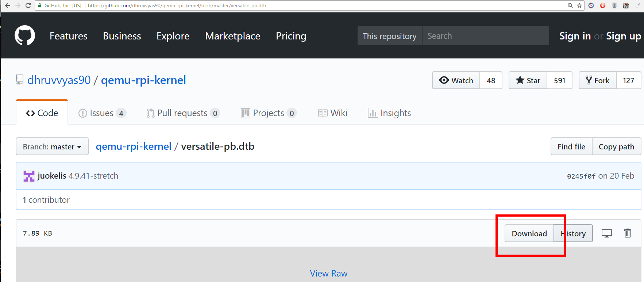This screenshot has height=282, width=644.
Task: Bookmark the page with the star icon
Action: 579,5
